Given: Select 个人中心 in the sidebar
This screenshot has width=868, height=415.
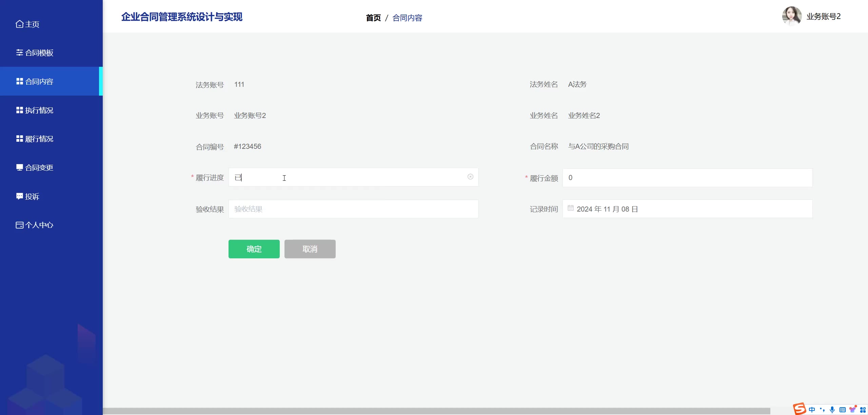Looking at the screenshot, I should [x=39, y=225].
